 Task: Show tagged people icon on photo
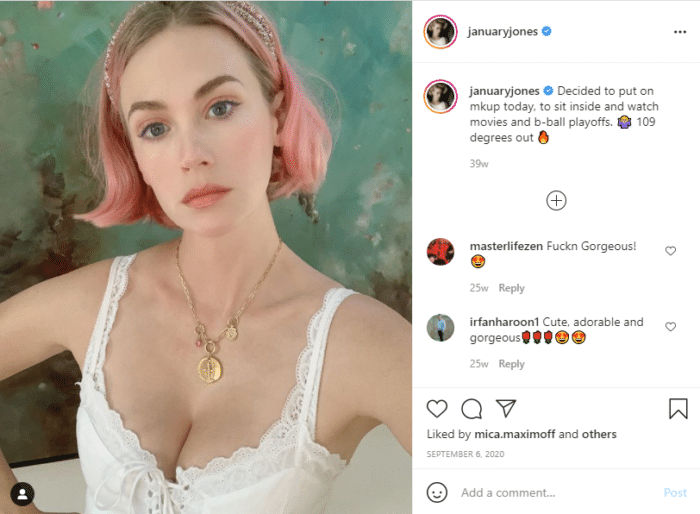click(x=22, y=494)
